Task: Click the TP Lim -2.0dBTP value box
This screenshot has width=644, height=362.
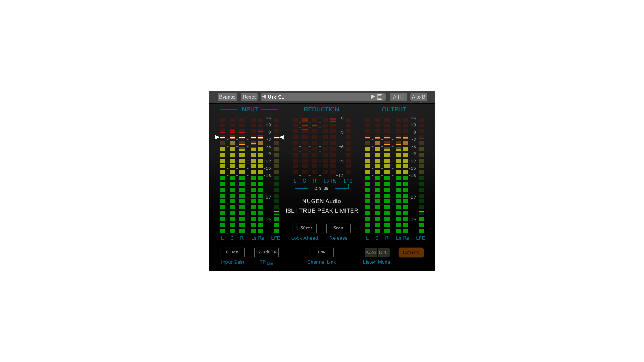Action: 266,252
